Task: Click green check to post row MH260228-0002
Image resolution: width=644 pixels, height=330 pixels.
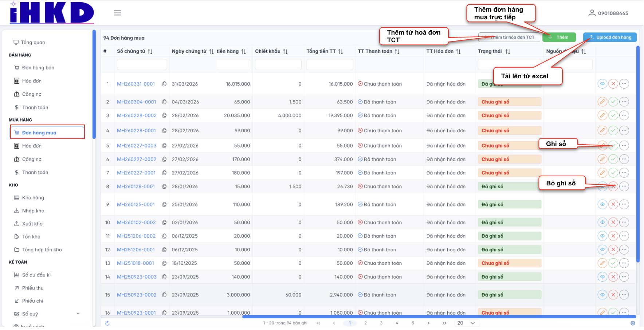Action: (613, 115)
